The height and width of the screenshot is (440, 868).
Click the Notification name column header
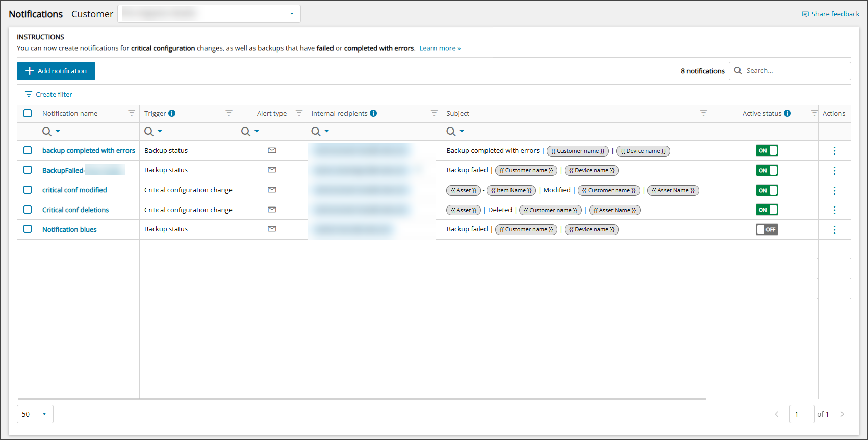70,113
